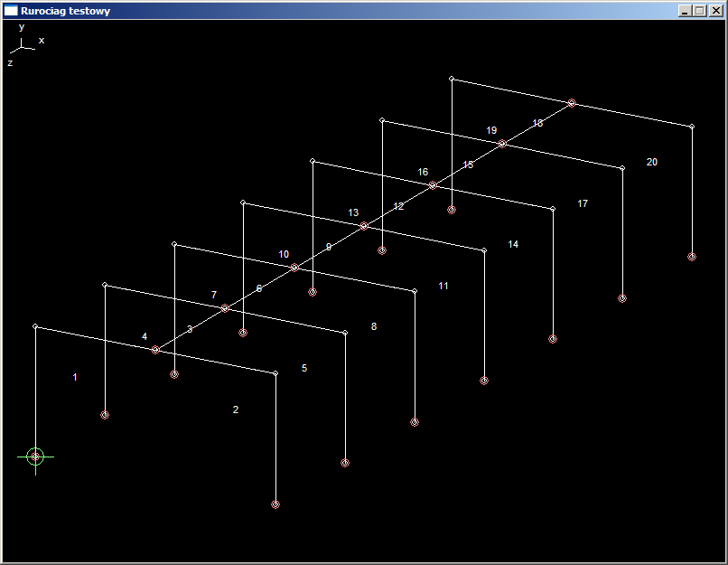
Task: Open the window system menu icon
Action: pos(11,11)
